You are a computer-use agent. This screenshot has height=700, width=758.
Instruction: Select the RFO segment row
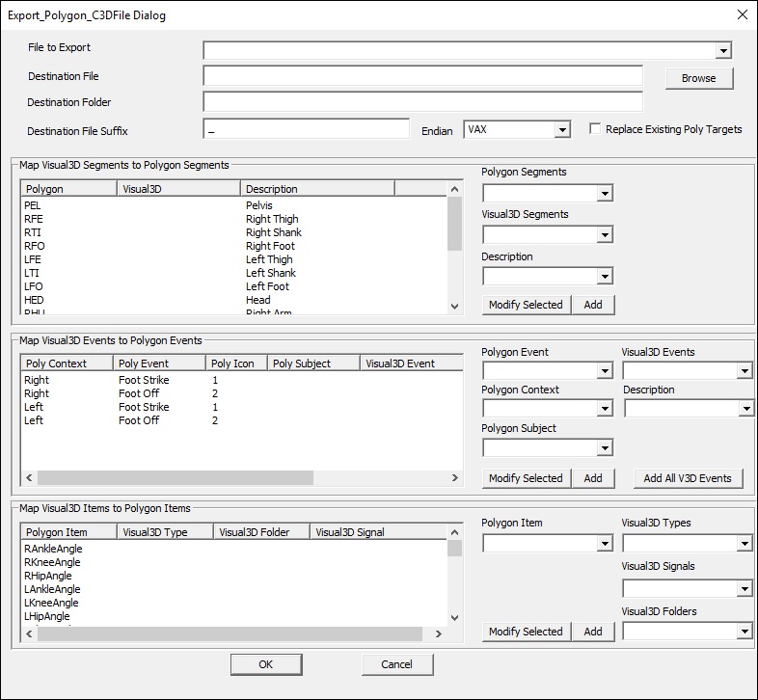[x=234, y=246]
